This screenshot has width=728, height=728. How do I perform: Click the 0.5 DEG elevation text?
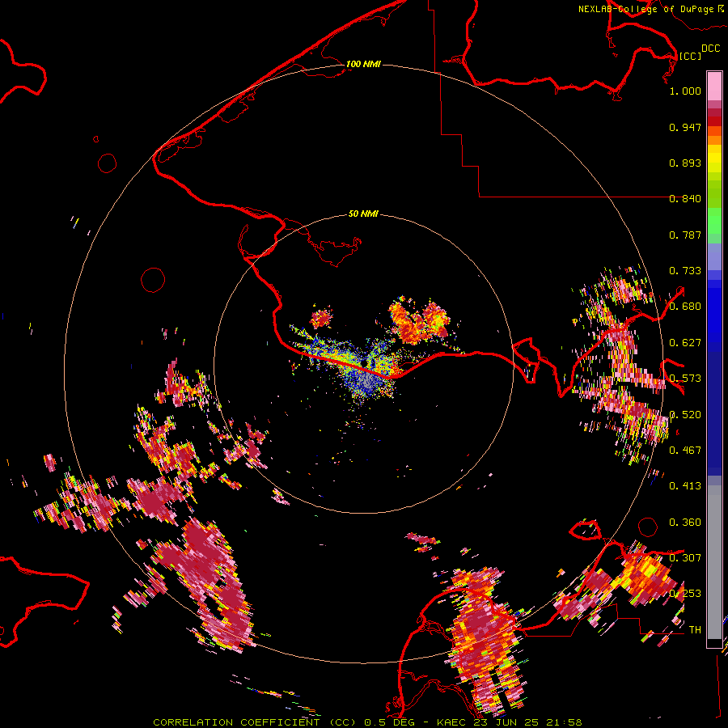click(390, 722)
